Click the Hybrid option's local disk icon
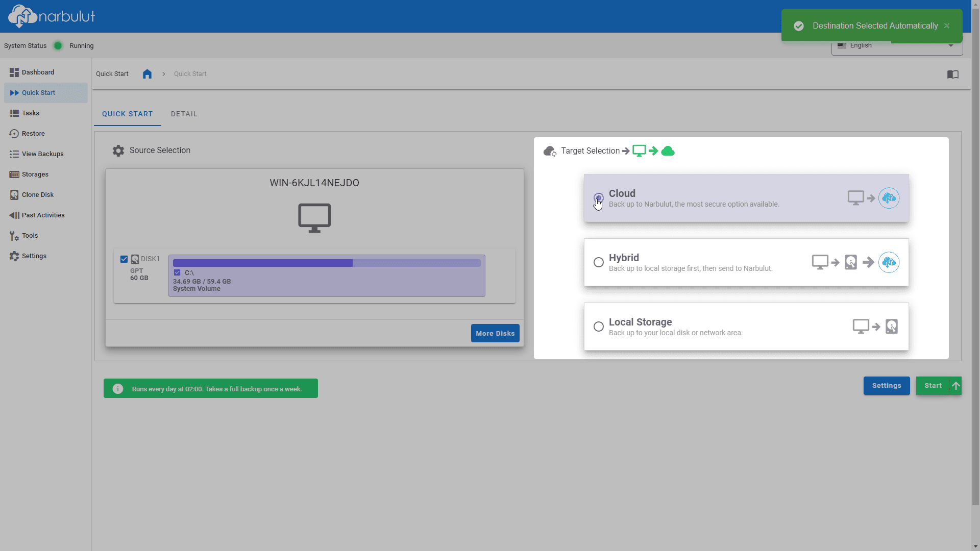 tap(851, 262)
